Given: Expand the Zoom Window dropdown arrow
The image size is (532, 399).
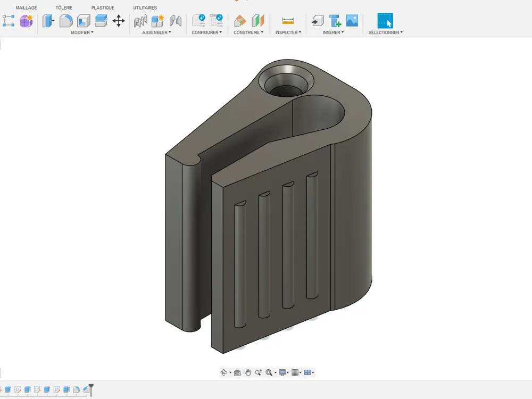Looking at the screenshot, I should click(x=276, y=372).
